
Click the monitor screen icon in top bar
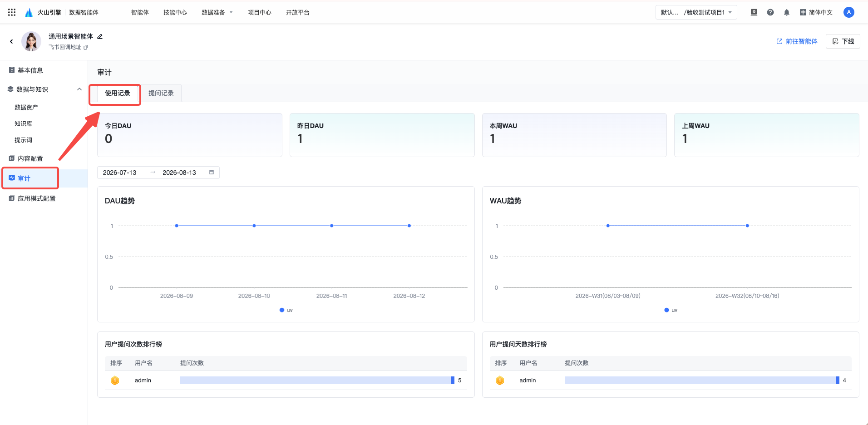pyautogui.click(x=754, y=12)
